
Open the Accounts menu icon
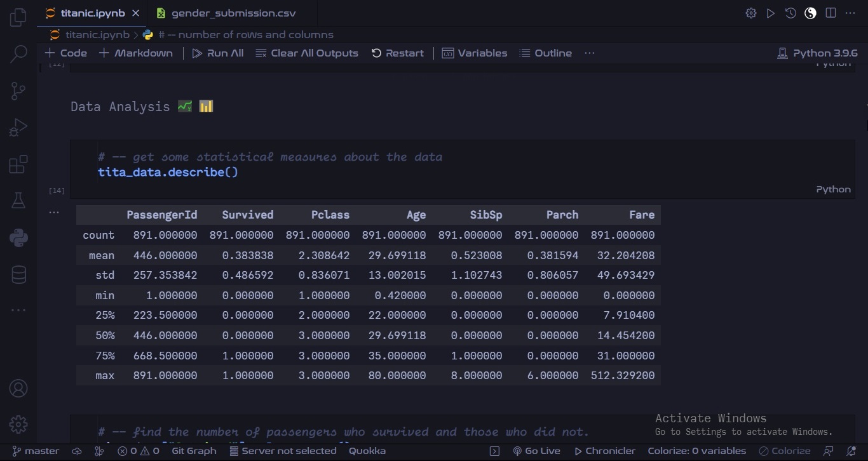pos(18,388)
